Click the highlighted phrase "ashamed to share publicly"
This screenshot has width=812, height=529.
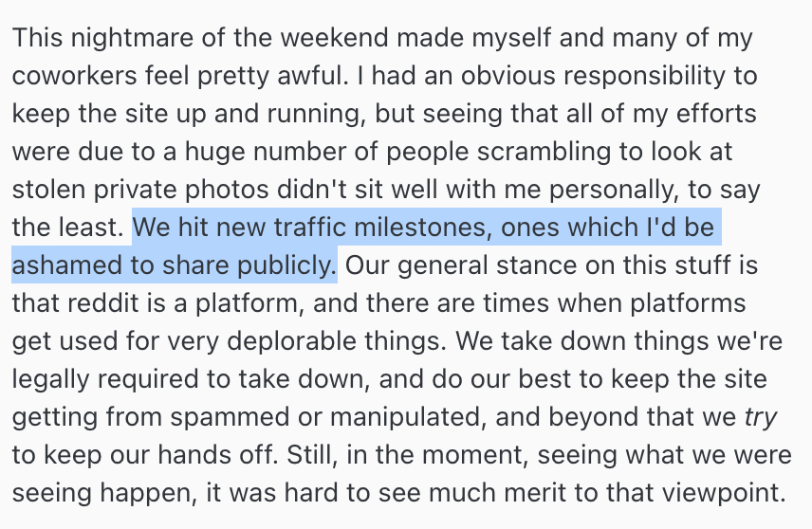[x=174, y=263]
